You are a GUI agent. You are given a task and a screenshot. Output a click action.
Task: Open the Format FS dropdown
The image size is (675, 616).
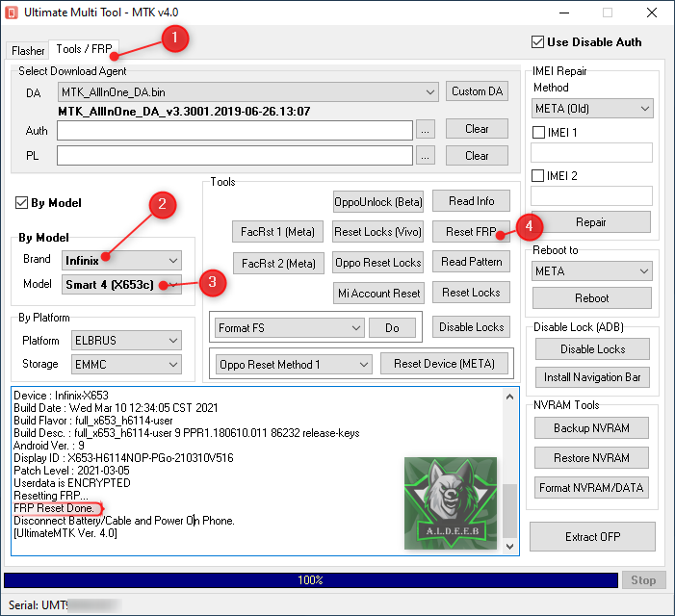(289, 328)
